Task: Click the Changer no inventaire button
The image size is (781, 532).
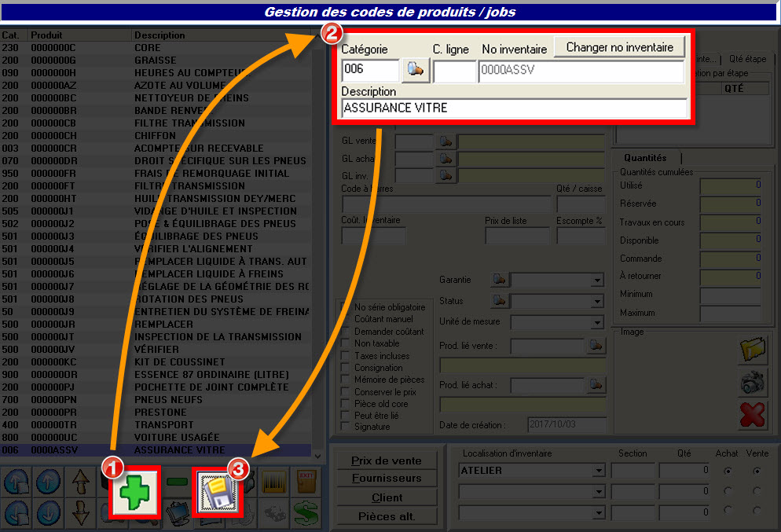Action: (620, 47)
